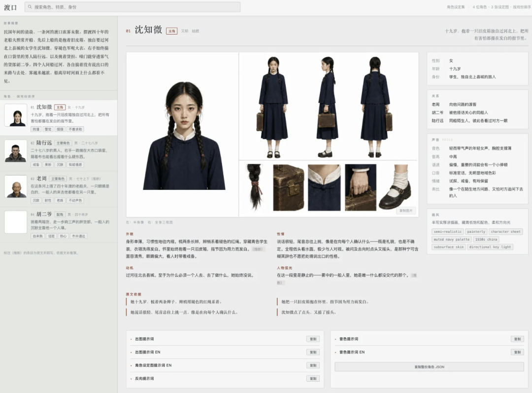Open 陆行远's avatar thumbnail in sidebar
This screenshot has width=532, height=393.
click(16, 151)
